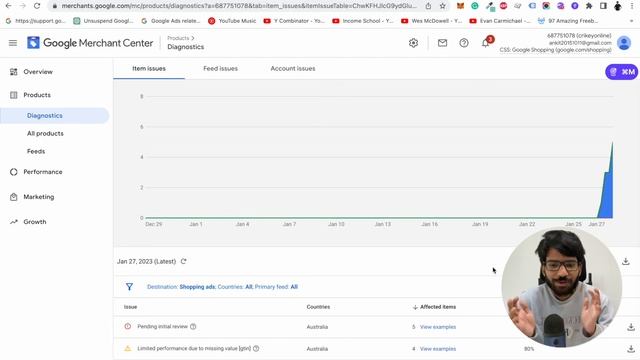Click the Products breadcrumb link

(x=178, y=38)
